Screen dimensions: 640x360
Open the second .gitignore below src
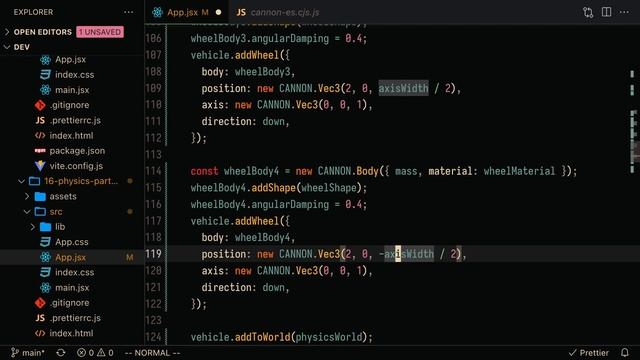tap(69, 303)
